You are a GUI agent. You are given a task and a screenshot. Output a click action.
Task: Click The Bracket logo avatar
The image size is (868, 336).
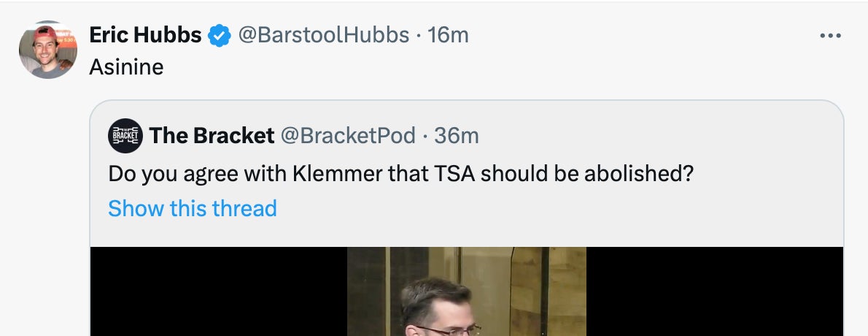(x=125, y=136)
